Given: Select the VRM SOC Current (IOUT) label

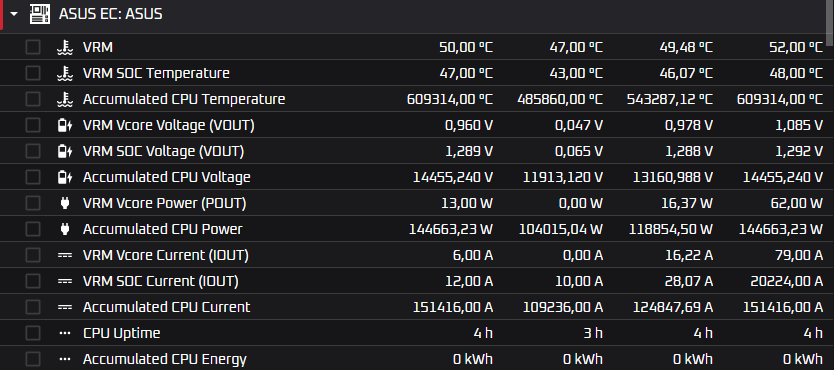Looking at the screenshot, I should pos(161,281).
